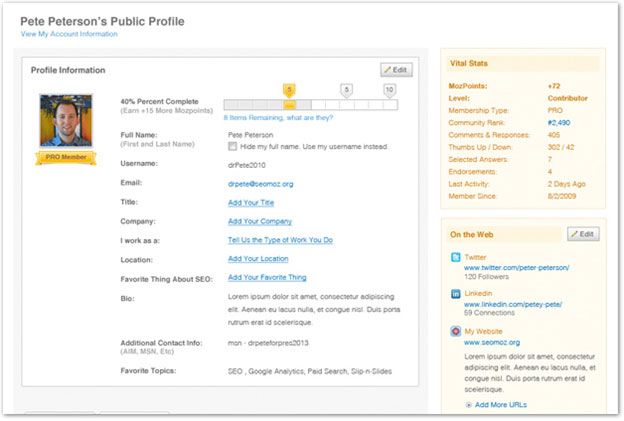Click the Twitter icon in On the Web
624x421 pixels.
pos(455,258)
